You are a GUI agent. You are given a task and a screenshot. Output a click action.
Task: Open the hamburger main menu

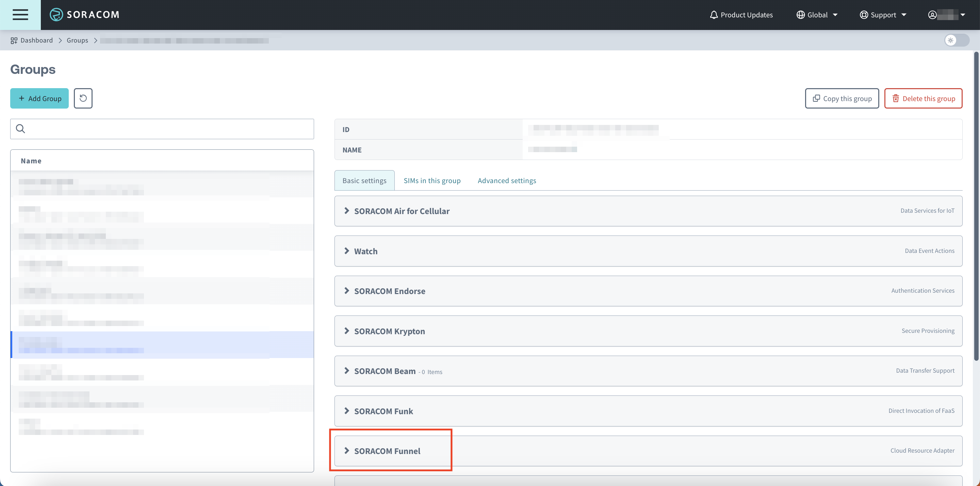pos(20,15)
